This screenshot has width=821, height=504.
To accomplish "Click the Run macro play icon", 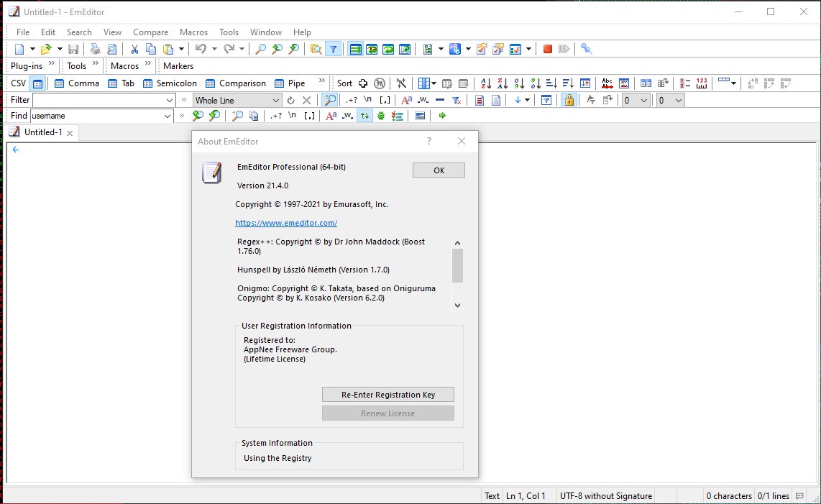I will coord(564,49).
